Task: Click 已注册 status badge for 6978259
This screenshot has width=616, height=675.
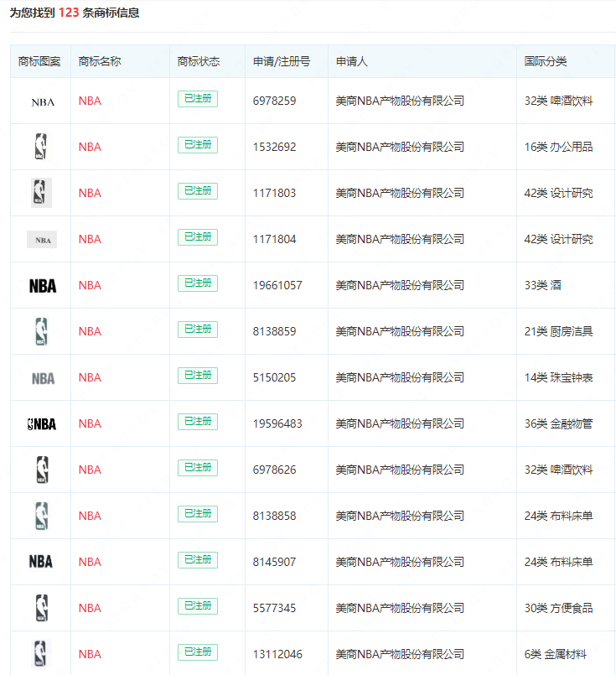Action: [198, 99]
